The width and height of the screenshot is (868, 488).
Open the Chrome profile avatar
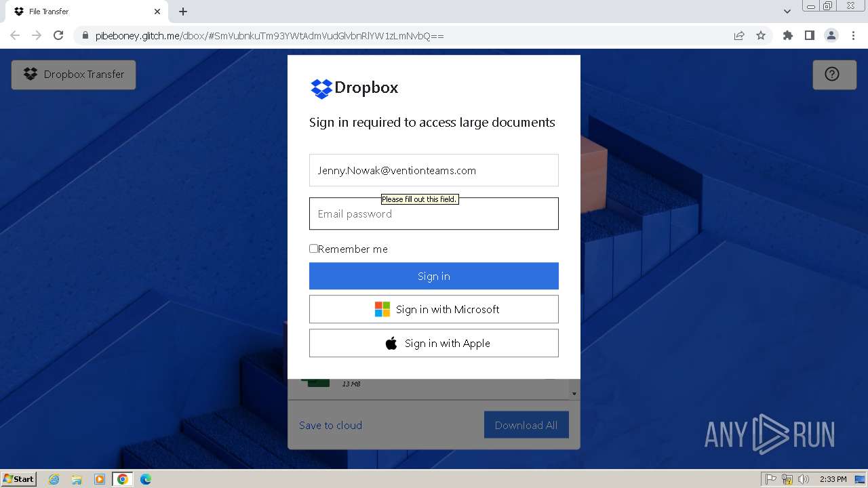click(831, 35)
